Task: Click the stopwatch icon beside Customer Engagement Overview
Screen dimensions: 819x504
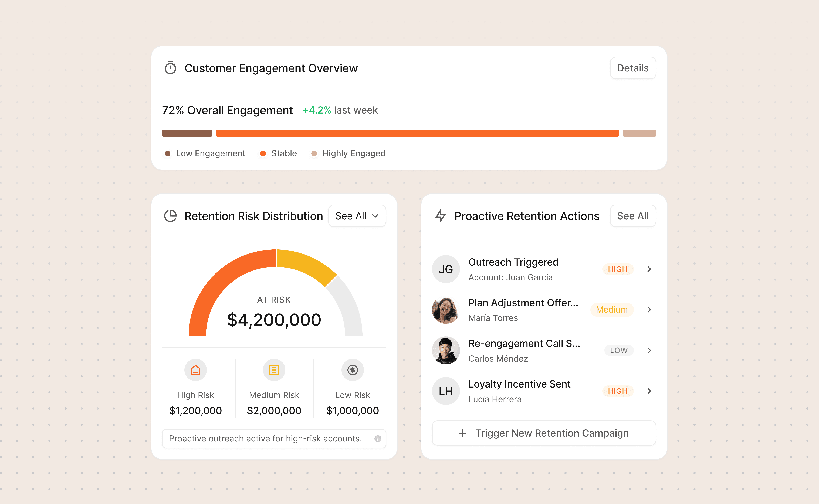Action: (170, 68)
